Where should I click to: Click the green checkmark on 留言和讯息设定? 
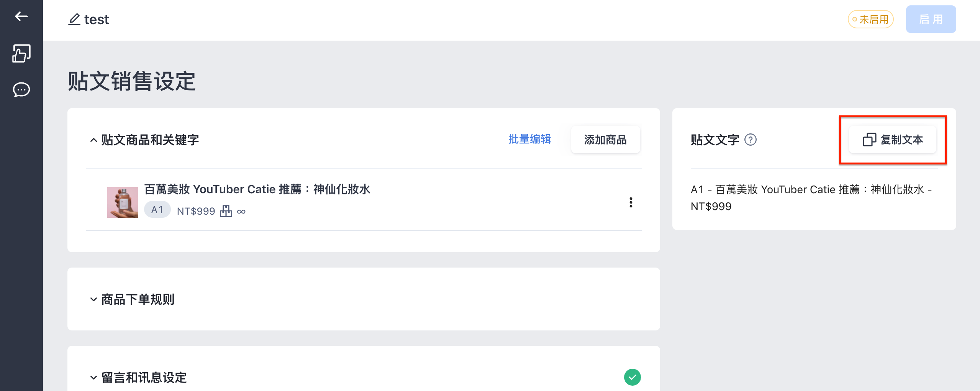pyautogui.click(x=632, y=377)
